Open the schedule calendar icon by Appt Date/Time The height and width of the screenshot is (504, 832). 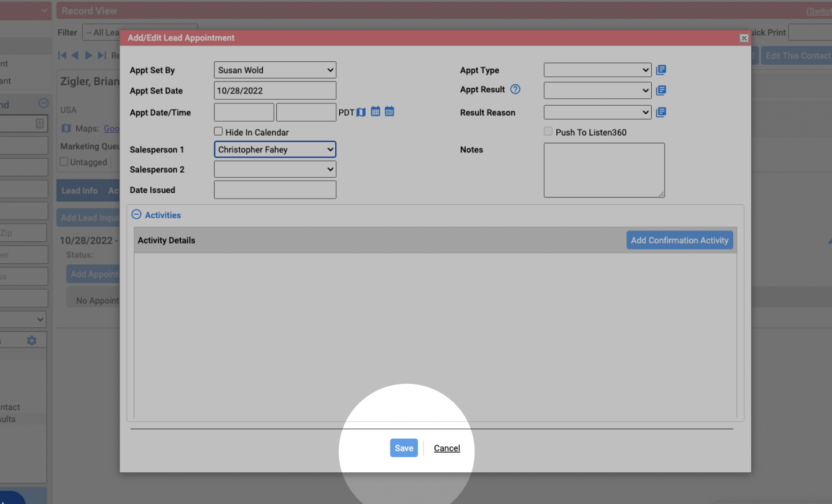point(389,111)
